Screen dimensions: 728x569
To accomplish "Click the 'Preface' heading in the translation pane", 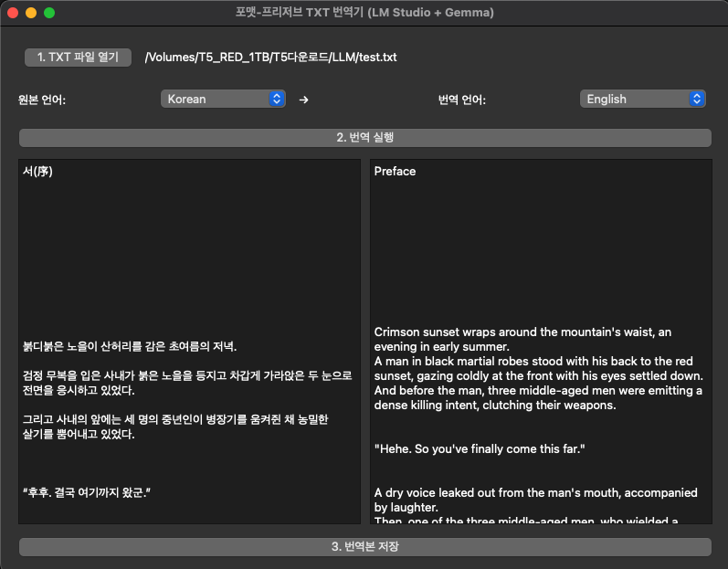I will (395, 171).
